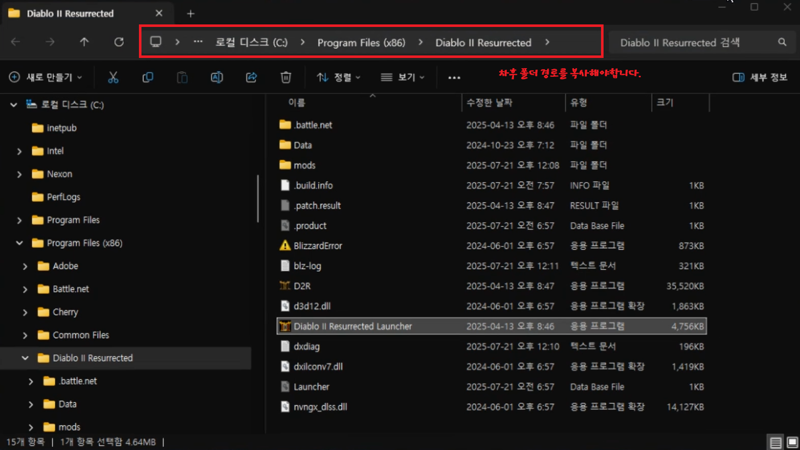The width and height of the screenshot is (800, 450).
Task: Click the Rename icon in toolbar
Action: point(217,78)
